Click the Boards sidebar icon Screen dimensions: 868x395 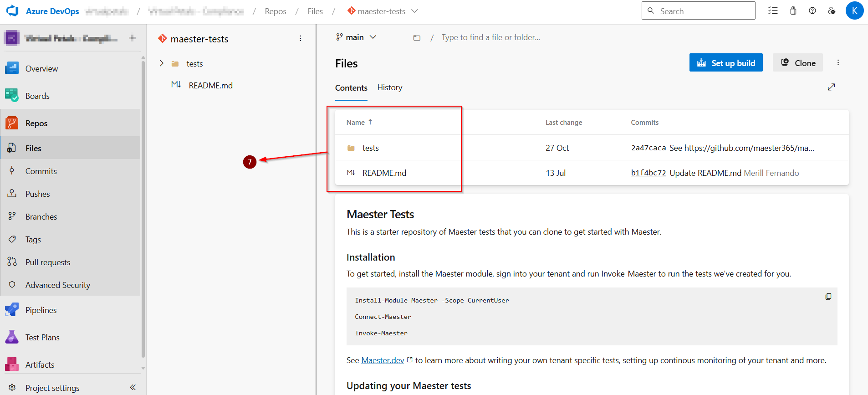point(12,96)
